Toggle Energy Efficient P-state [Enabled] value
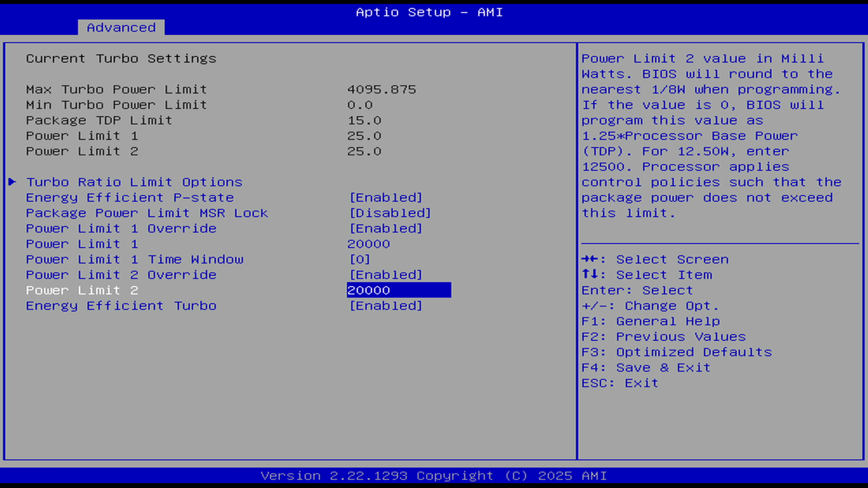Screen dimensions: 868x488 (x=386, y=198)
